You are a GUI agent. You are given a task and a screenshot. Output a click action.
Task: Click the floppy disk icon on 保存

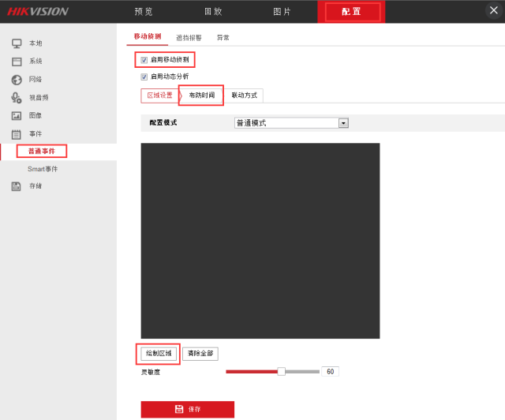pos(179,409)
